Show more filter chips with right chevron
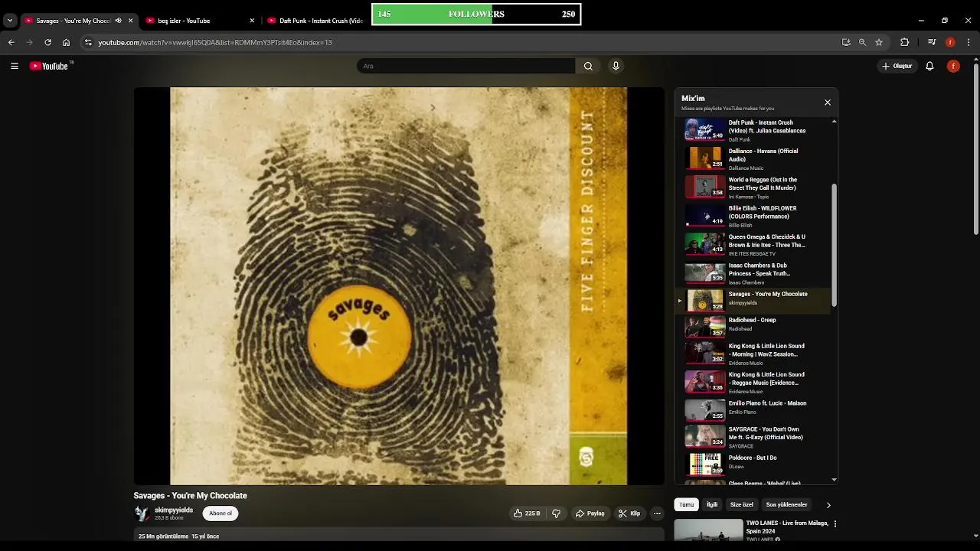 [828, 505]
